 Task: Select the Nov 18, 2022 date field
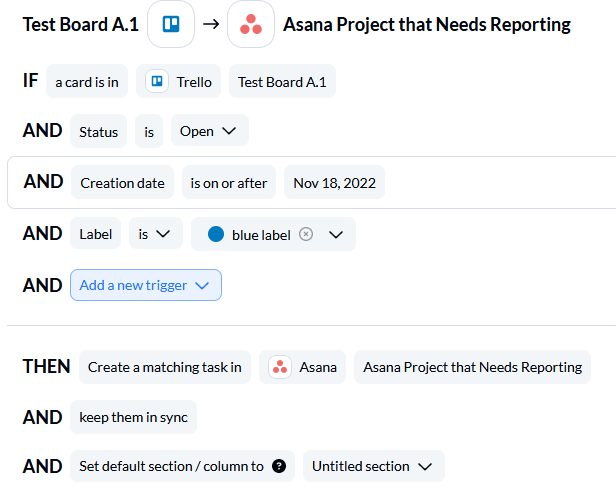coord(334,183)
